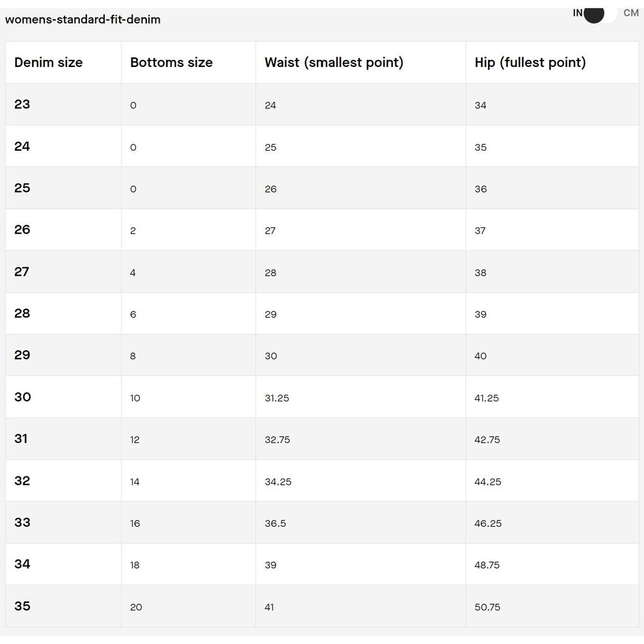Click the 48.75 hip measurement
The height and width of the screenshot is (644, 644).
pyautogui.click(x=487, y=565)
